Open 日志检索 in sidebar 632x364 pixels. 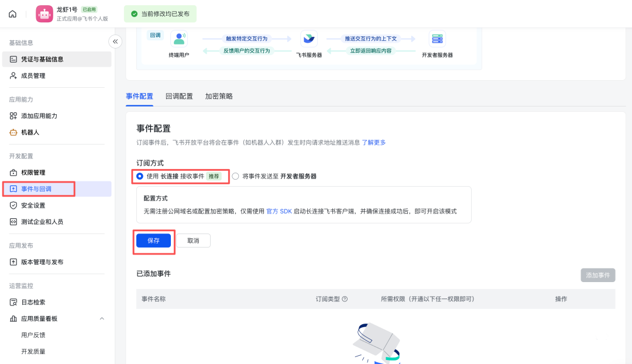click(33, 302)
